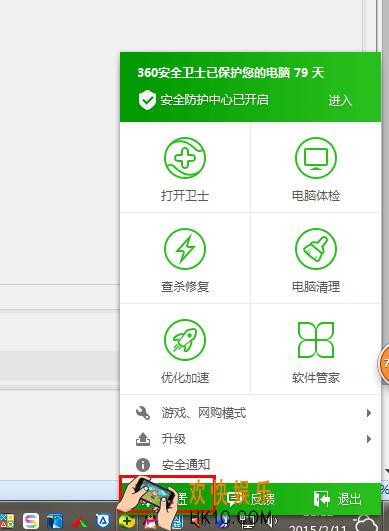
Task: Click the QQ penguin tray icon
Action: point(150,522)
